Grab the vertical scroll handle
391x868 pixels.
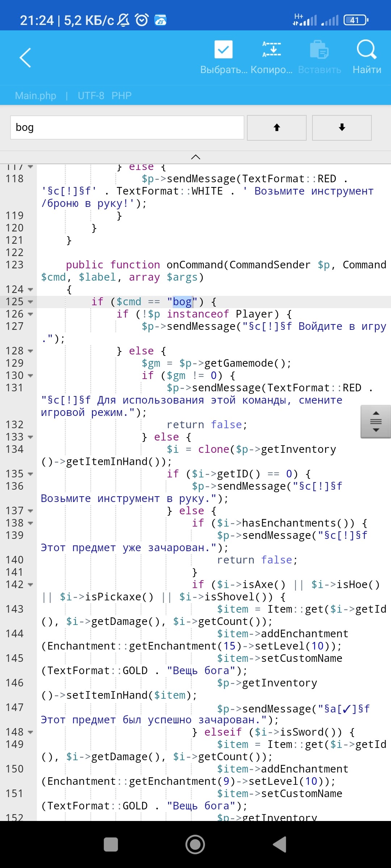pos(376,422)
